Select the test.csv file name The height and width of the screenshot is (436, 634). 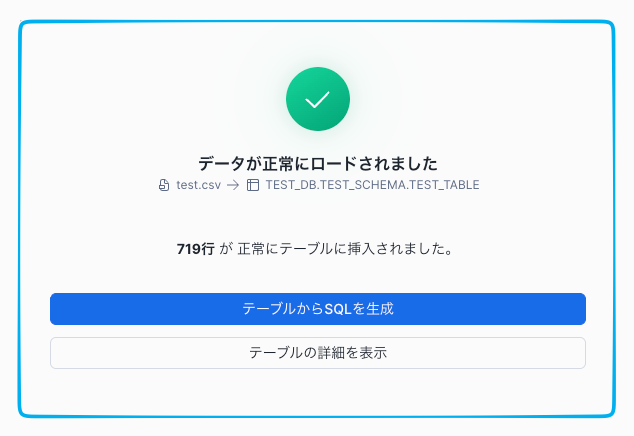pos(198,185)
